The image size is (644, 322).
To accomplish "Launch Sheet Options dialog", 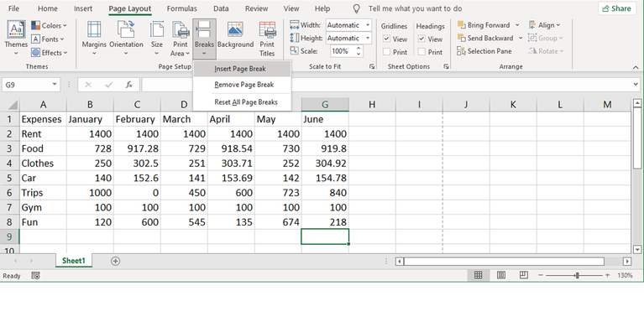I will [x=446, y=66].
